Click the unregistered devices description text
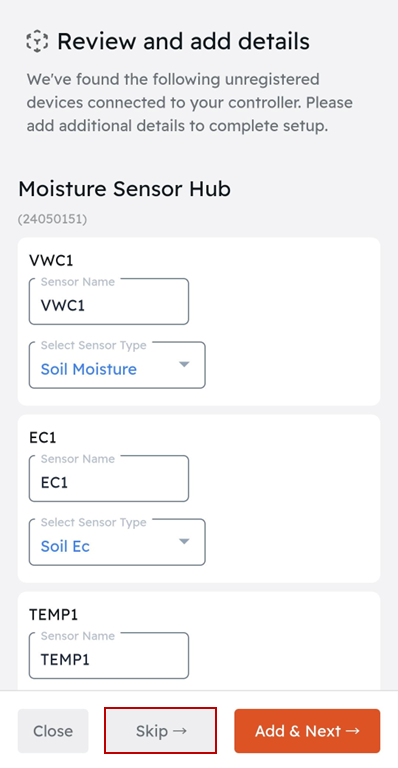This screenshot has height=768, width=398. pyautogui.click(x=189, y=103)
